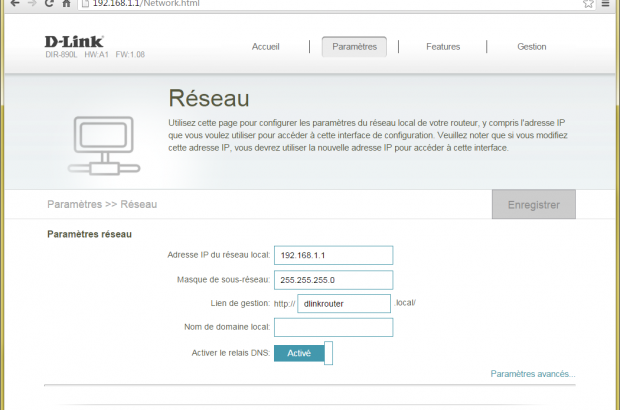620x410 pixels.
Task: Click the management link dlinkrouter field
Action: (343, 304)
